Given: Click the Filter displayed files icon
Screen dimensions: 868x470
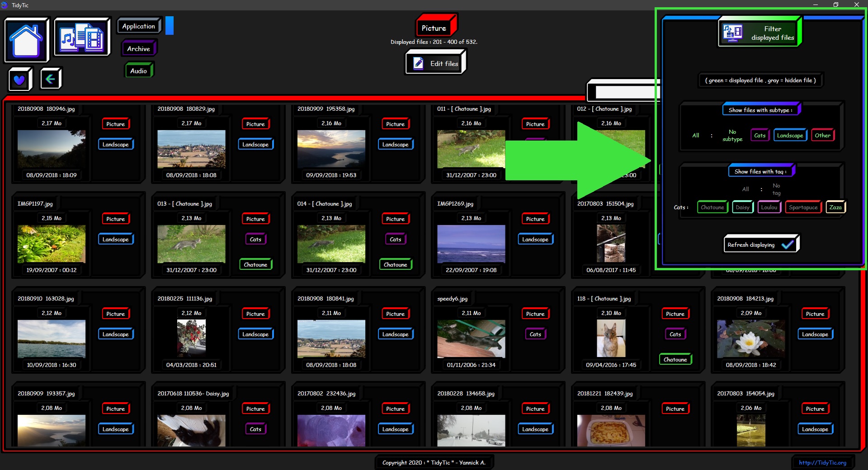Looking at the screenshot, I should pos(733,33).
